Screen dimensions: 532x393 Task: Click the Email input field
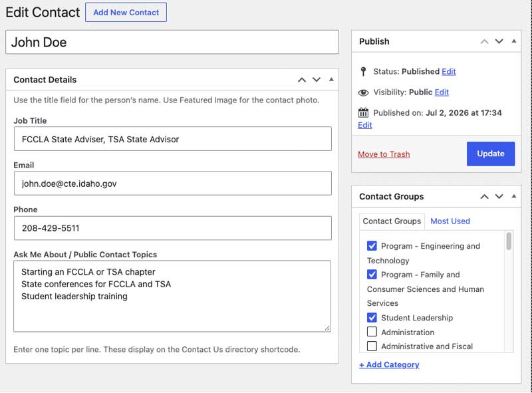(173, 184)
